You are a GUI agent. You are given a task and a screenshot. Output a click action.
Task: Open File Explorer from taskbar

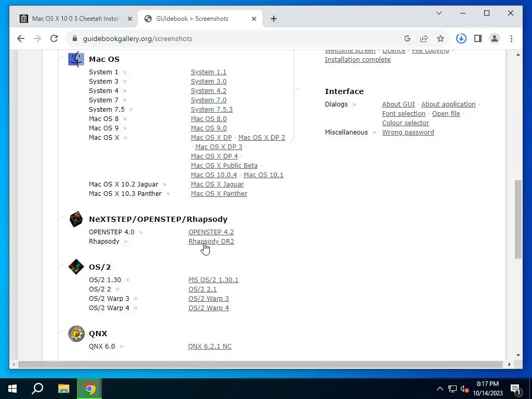click(x=63, y=389)
